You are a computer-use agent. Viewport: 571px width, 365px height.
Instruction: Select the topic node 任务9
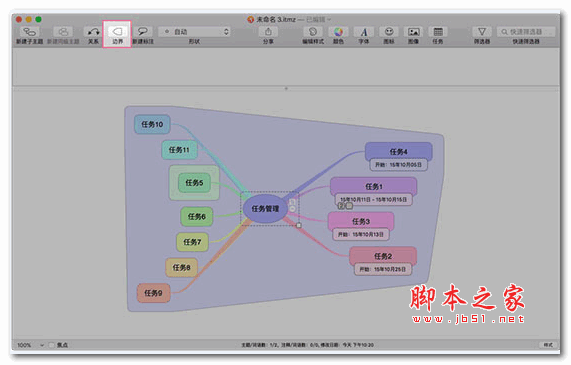pyautogui.click(x=153, y=293)
